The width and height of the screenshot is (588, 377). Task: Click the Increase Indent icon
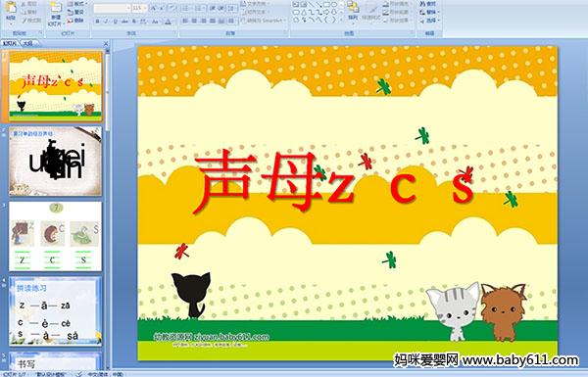(222, 8)
